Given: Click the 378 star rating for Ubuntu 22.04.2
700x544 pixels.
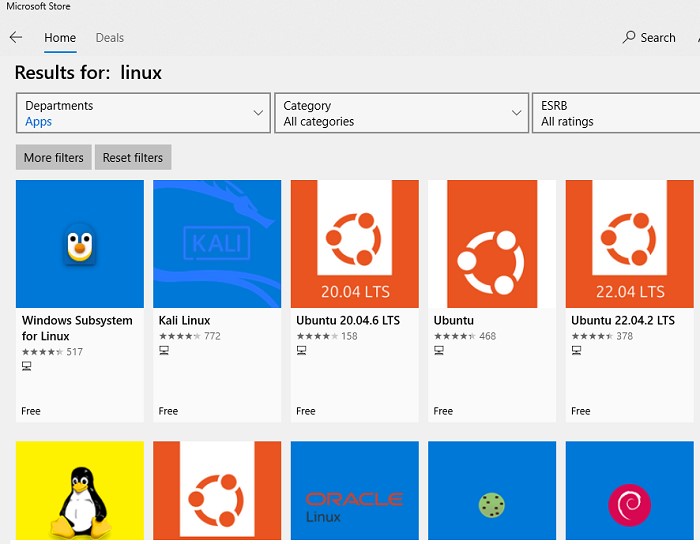Looking at the screenshot, I should click(x=602, y=336).
